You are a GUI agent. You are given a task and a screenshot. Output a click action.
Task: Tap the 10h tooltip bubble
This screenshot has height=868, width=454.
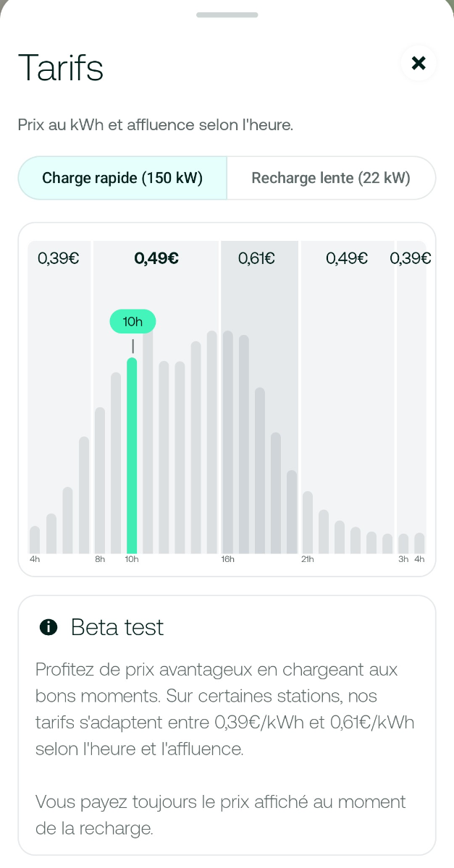(x=133, y=321)
